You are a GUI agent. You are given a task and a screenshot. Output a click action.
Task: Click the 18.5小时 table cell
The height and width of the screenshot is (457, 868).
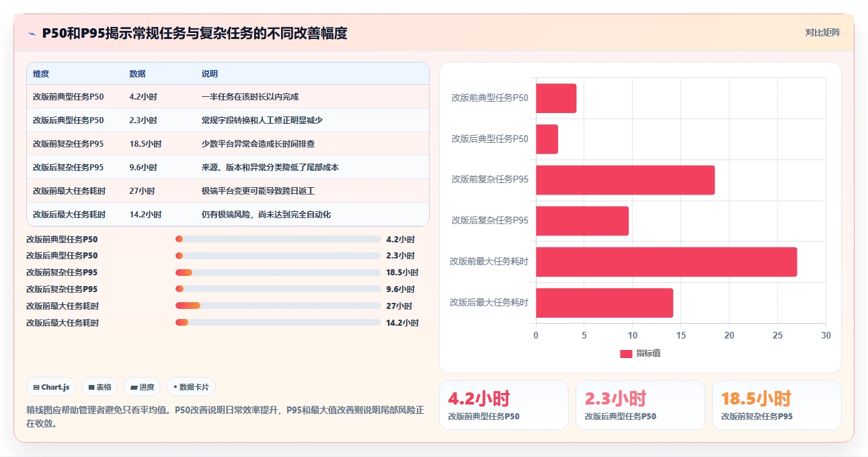(145, 144)
